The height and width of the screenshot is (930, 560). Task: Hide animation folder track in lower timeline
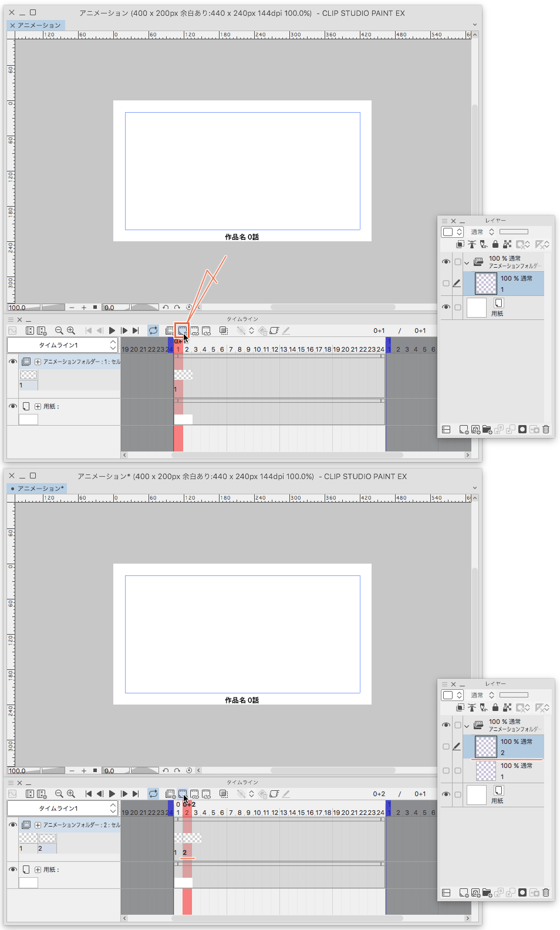[13, 825]
